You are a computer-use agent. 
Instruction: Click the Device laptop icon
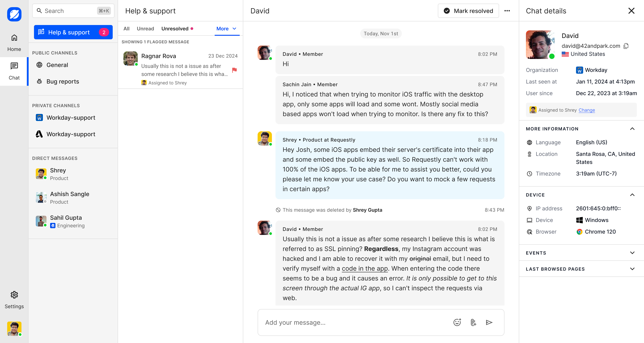529,220
